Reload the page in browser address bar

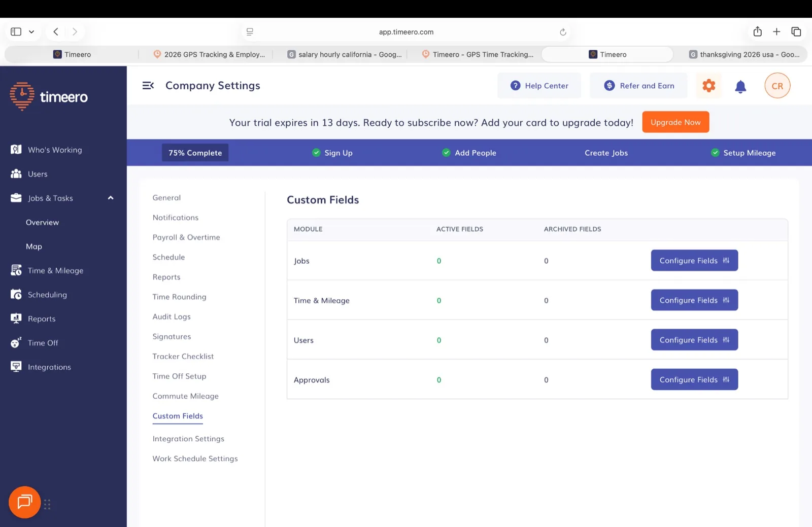[x=563, y=32]
